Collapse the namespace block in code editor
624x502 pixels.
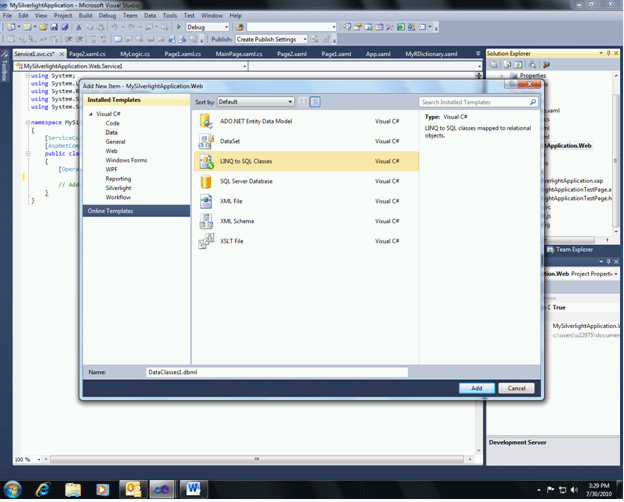pos(28,123)
